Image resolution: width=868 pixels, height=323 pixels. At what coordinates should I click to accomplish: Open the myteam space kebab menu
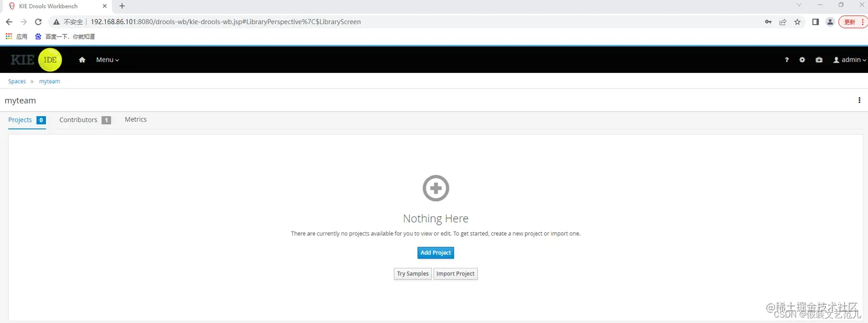859,100
